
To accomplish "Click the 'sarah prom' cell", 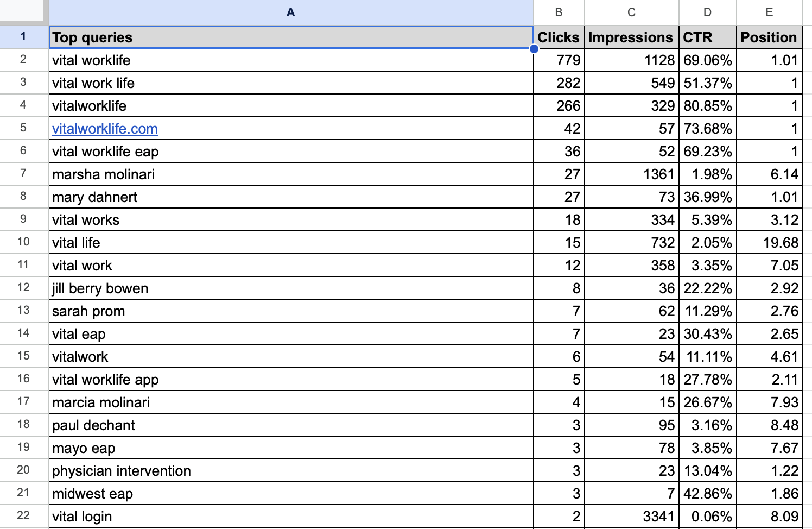I will (291, 311).
